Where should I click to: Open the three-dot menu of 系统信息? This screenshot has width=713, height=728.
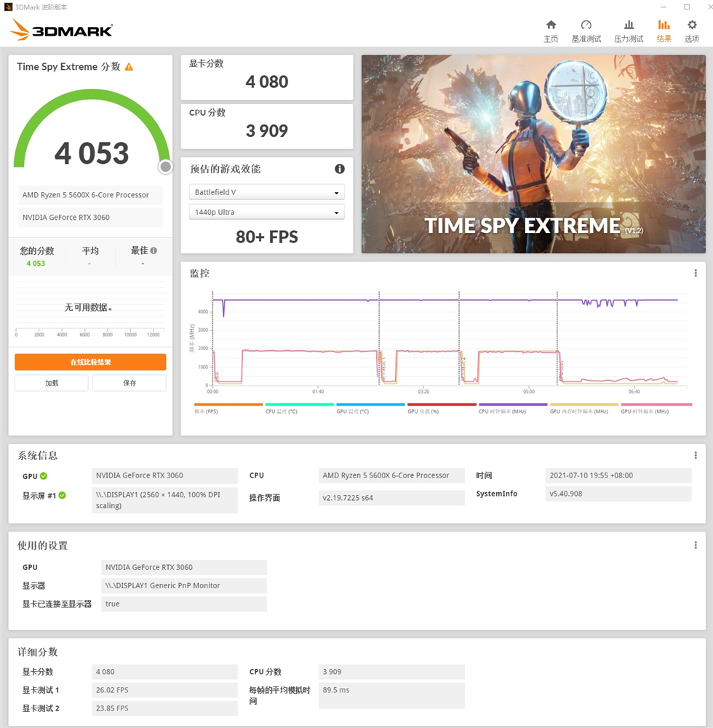(696, 456)
